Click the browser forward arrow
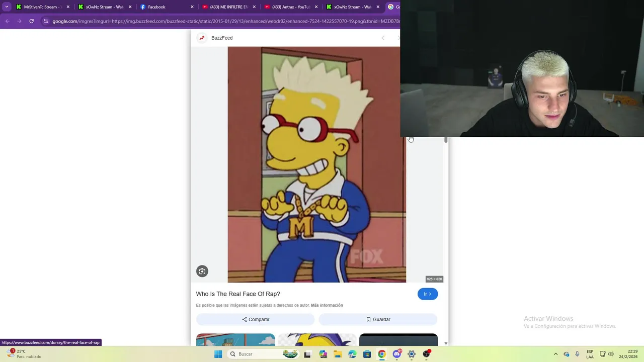 click(19, 21)
